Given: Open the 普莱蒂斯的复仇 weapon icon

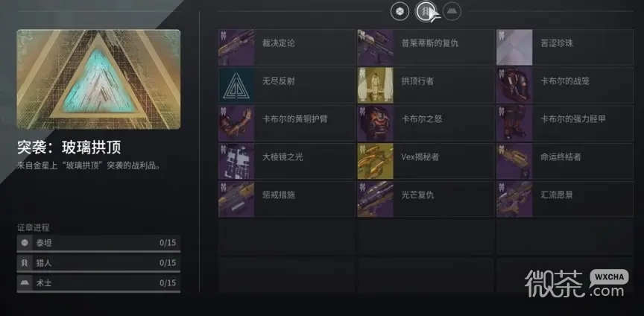Looking at the screenshot, I should point(375,47).
